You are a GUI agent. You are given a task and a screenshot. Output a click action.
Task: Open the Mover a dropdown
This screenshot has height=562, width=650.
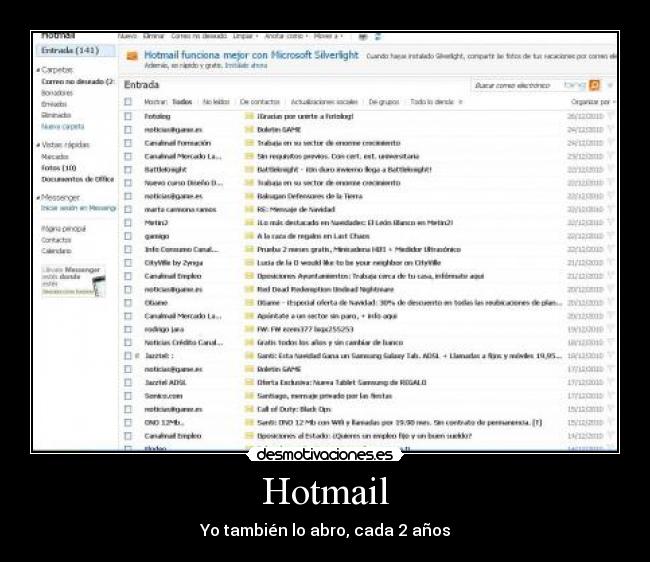tap(328, 36)
